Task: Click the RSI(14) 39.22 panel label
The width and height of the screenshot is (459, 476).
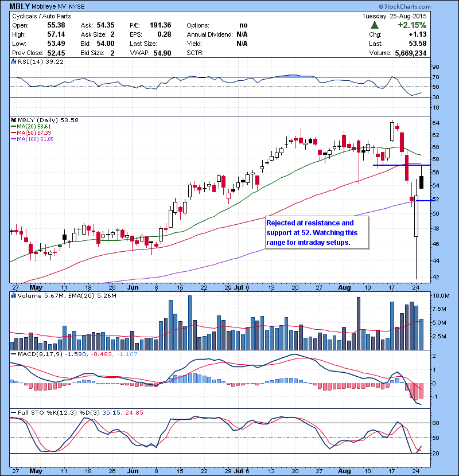Action: [41, 61]
